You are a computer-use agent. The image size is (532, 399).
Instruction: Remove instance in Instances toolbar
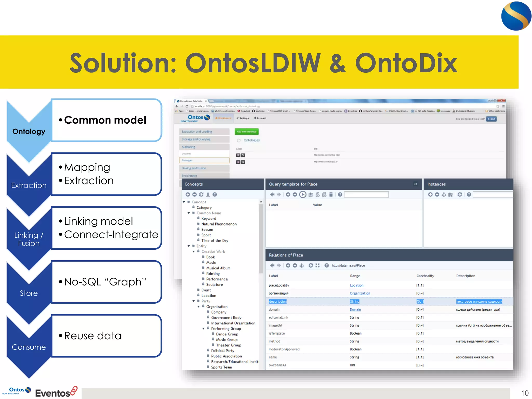point(437,194)
